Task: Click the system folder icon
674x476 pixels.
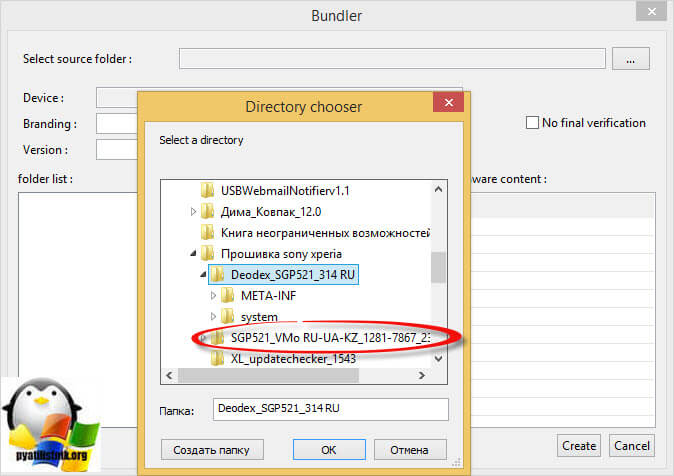Action: click(227, 316)
